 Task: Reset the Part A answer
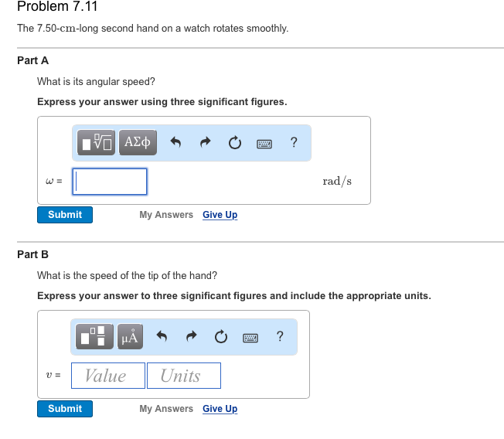pyautogui.click(x=234, y=143)
